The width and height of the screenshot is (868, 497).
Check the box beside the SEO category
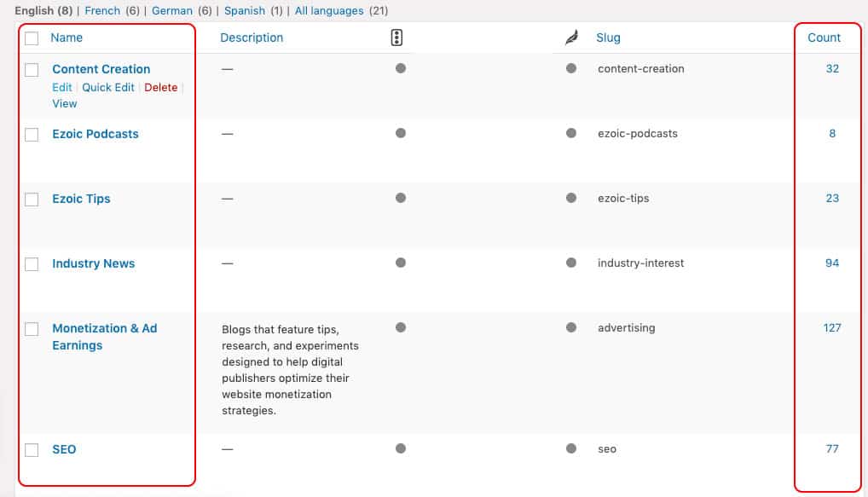(32, 450)
